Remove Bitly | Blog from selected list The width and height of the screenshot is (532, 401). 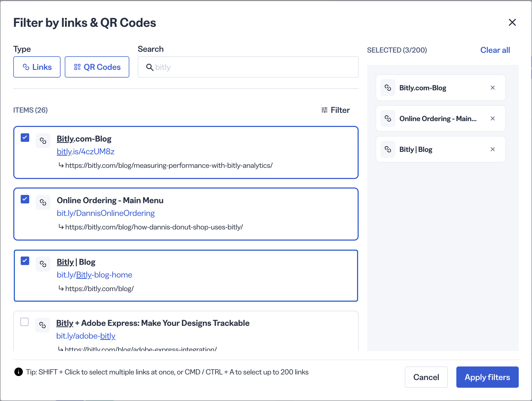(x=493, y=149)
